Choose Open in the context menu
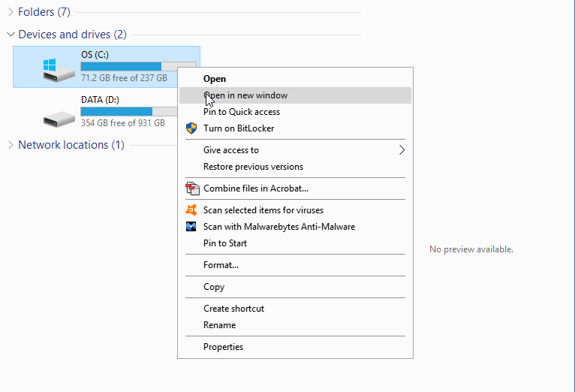Screen dimensions: 575x392 coord(215,79)
